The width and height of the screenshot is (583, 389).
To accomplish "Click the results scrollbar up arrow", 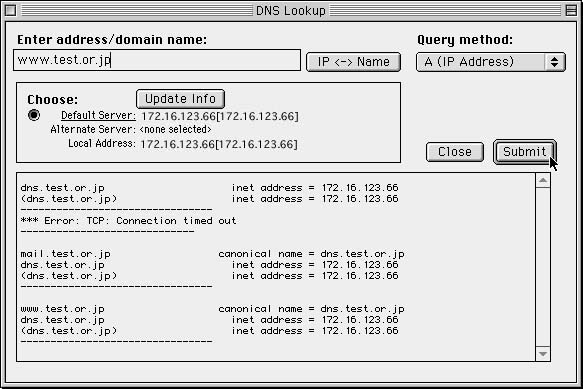I will pos(543,180).
